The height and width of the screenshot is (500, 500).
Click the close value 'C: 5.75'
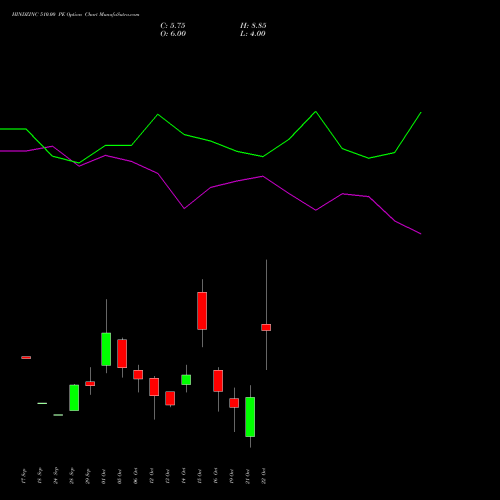[173, 26]
